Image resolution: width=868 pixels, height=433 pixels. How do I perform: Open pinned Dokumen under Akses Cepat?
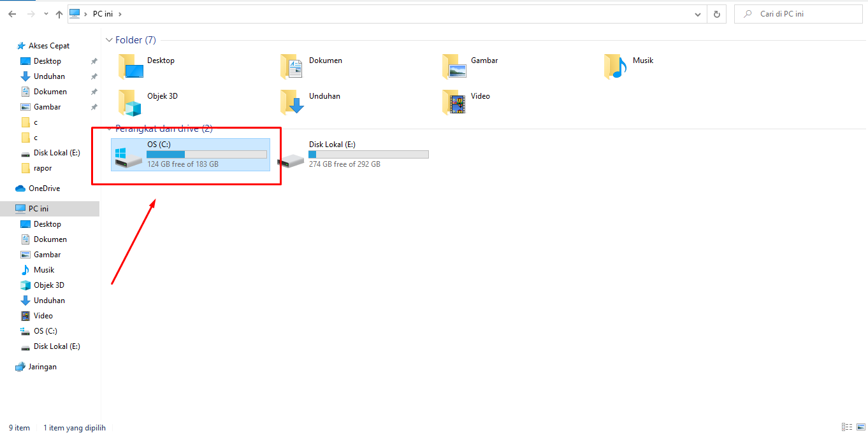pyautogui.click(x=50, y=92)
